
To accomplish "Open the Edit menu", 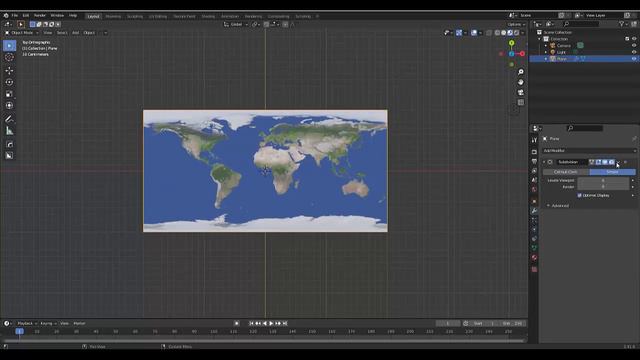I will (26, 16).
